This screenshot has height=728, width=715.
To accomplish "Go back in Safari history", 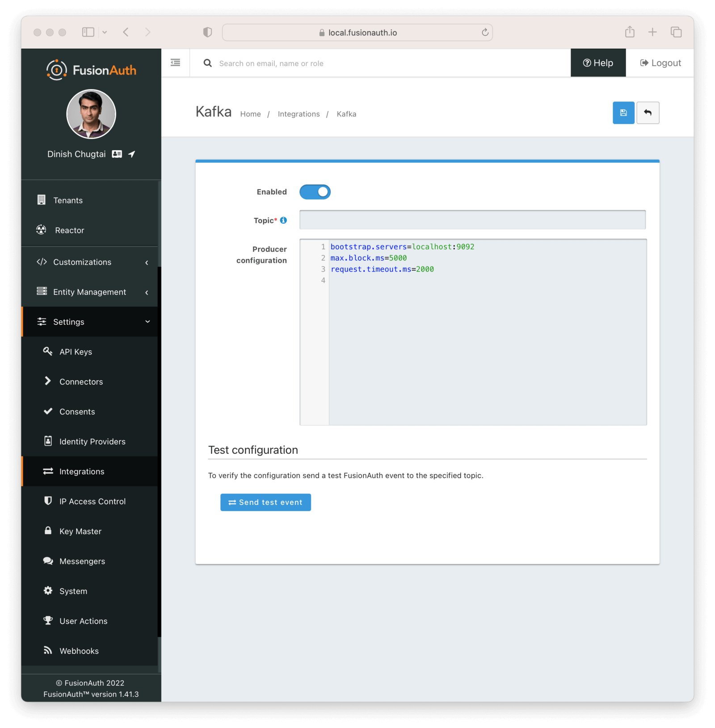I will click(x=126, y=32).
